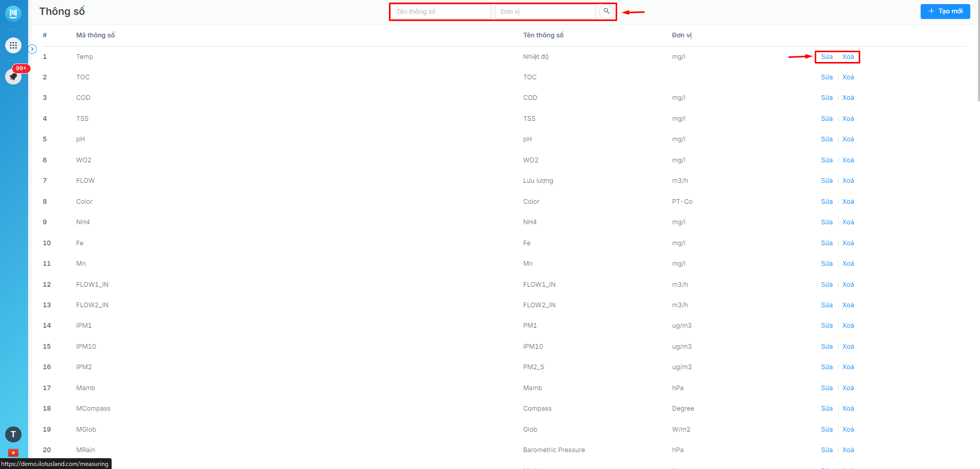This screenshot has height=469, width=980.
Task: Delete the FLOW row via Xoá
Action: 848,181
